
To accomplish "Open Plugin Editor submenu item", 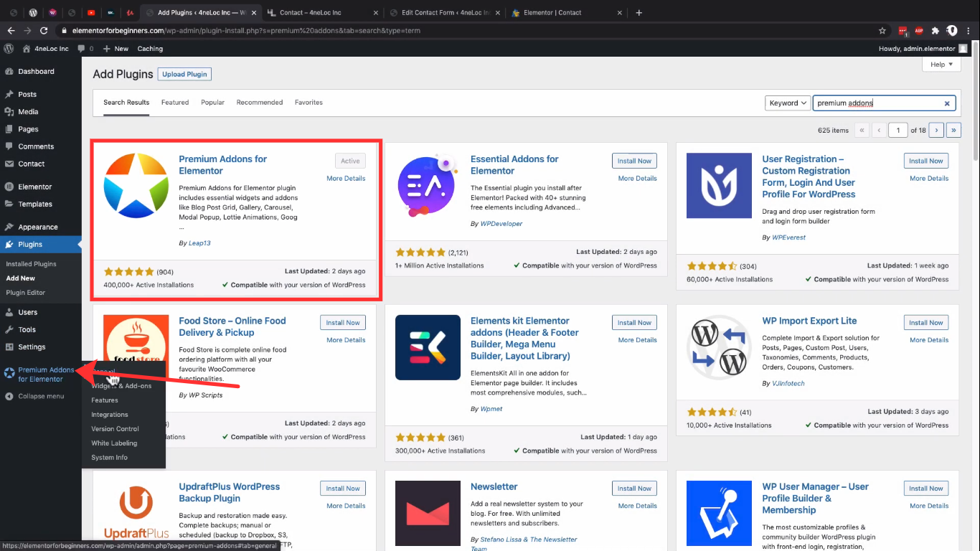I will (25, 293).
